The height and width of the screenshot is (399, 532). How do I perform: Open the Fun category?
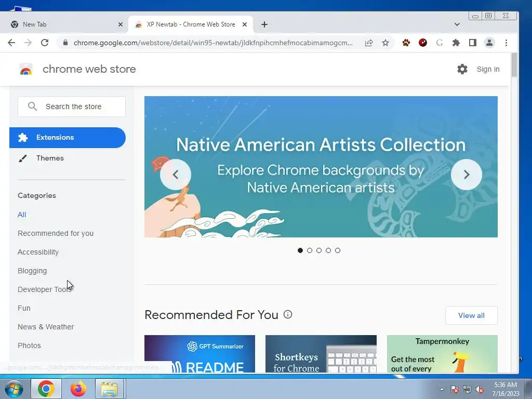pos(24,308)
